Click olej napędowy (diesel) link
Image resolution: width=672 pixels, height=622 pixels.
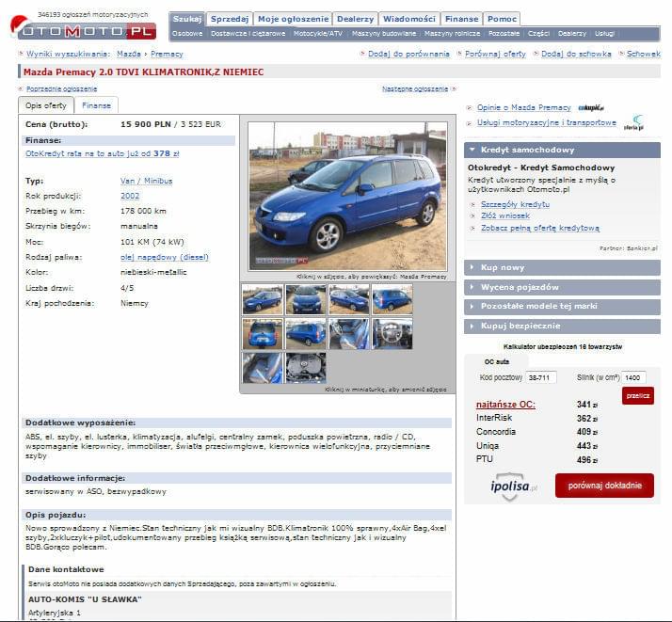pyautogui.click(x=165, y=257)
